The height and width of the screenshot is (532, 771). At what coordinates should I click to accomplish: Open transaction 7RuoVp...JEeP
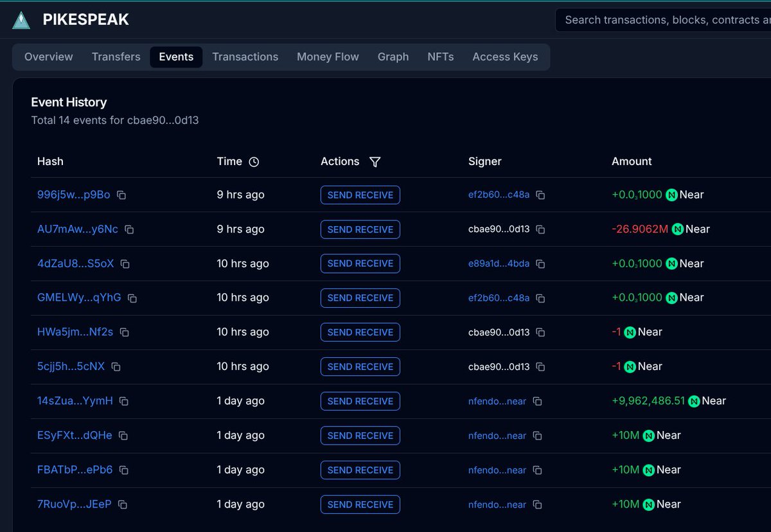[x=75, y=504]
